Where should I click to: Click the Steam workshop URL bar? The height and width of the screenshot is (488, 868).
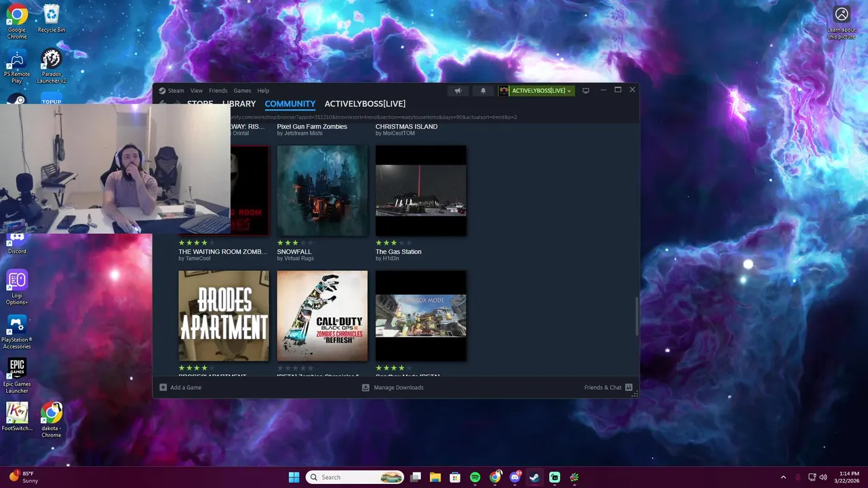tap(373, 117)
